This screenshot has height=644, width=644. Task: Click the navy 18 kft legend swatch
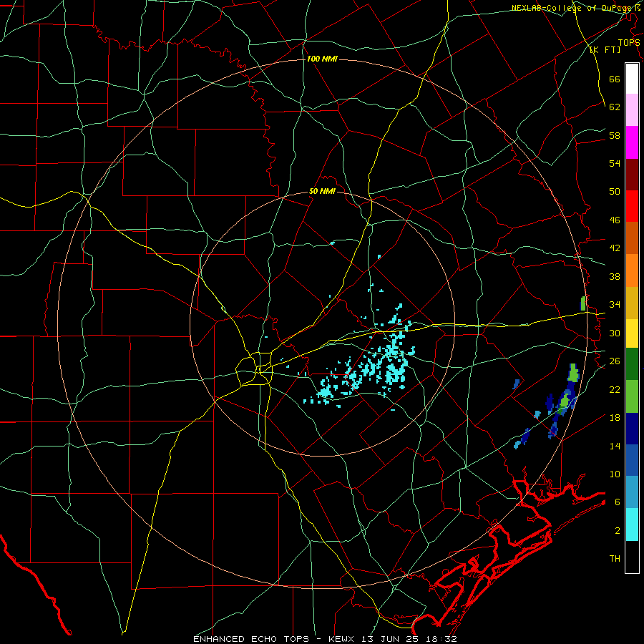point(632,429)
